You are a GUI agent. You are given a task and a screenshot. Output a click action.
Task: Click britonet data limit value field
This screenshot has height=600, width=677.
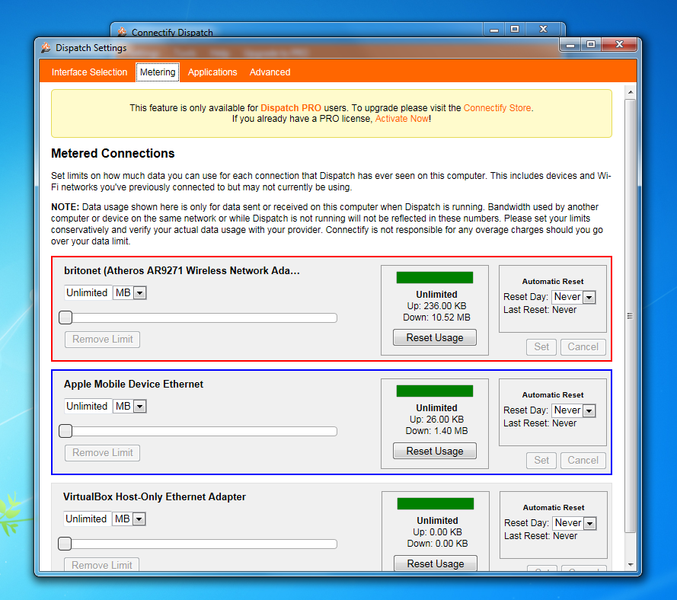88,293
